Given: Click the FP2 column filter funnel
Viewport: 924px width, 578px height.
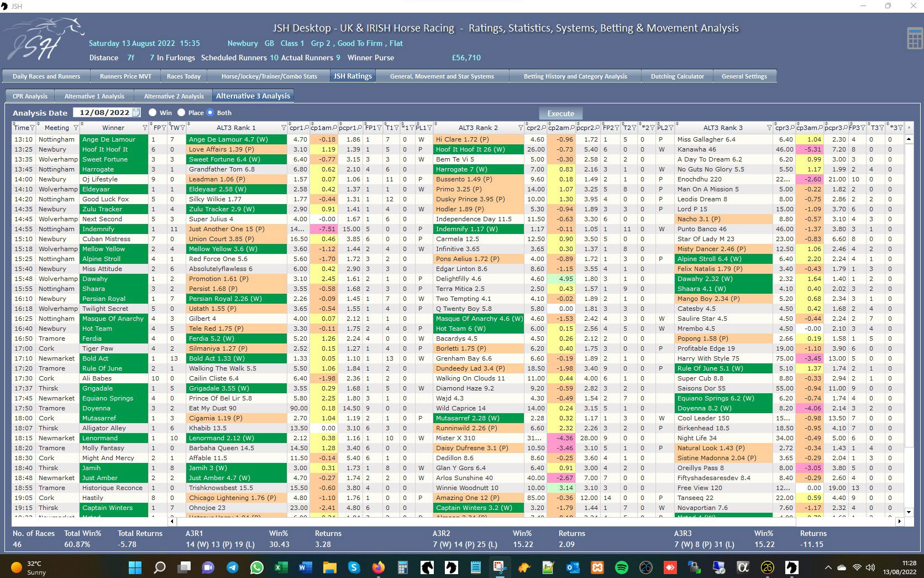Looking at the screenshot, I should pos(617,128).
